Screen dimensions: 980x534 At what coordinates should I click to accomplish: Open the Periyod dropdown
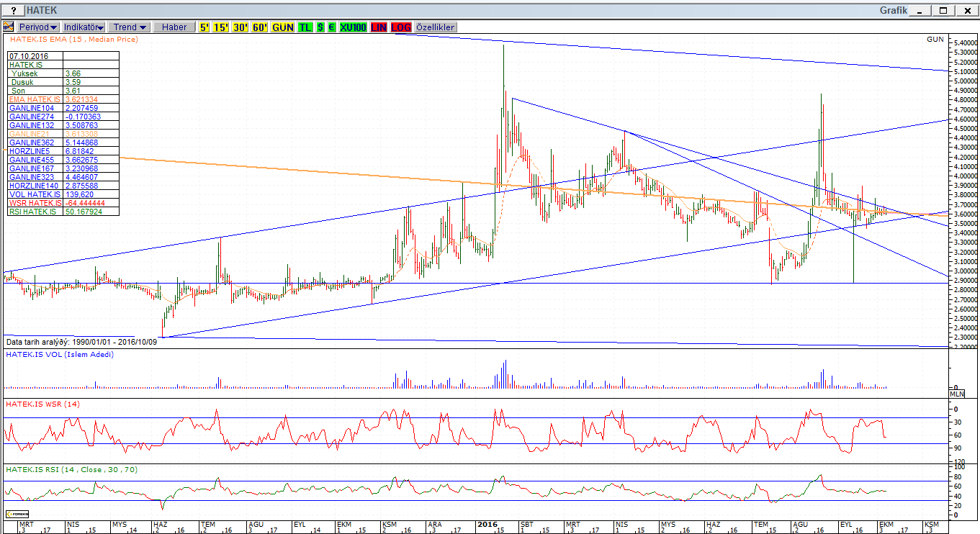point(38,27)
